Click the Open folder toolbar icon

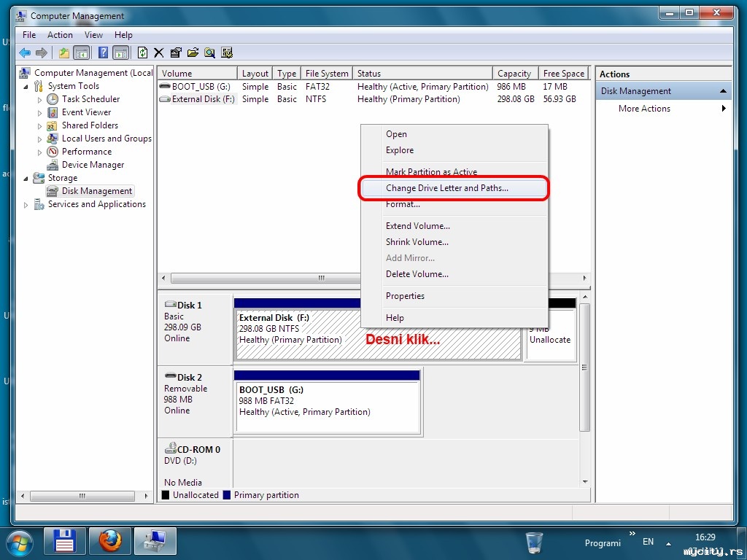click(193, 52)
